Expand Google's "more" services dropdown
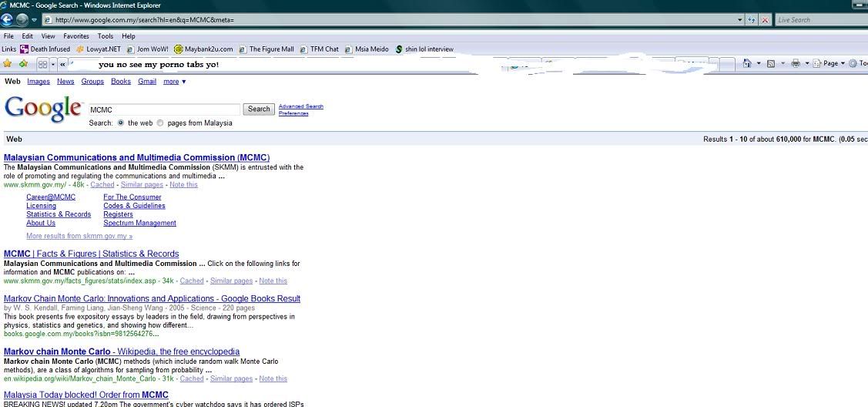The height and width of the screenshot is (407, 868). click(x=174, y=82)
